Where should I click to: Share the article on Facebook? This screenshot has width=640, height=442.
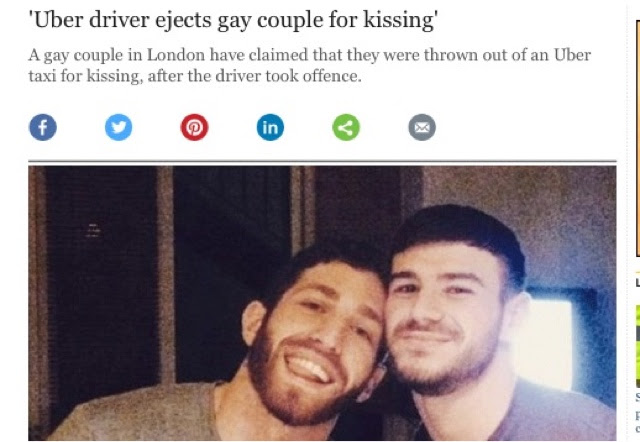click(x=43, y=127)
